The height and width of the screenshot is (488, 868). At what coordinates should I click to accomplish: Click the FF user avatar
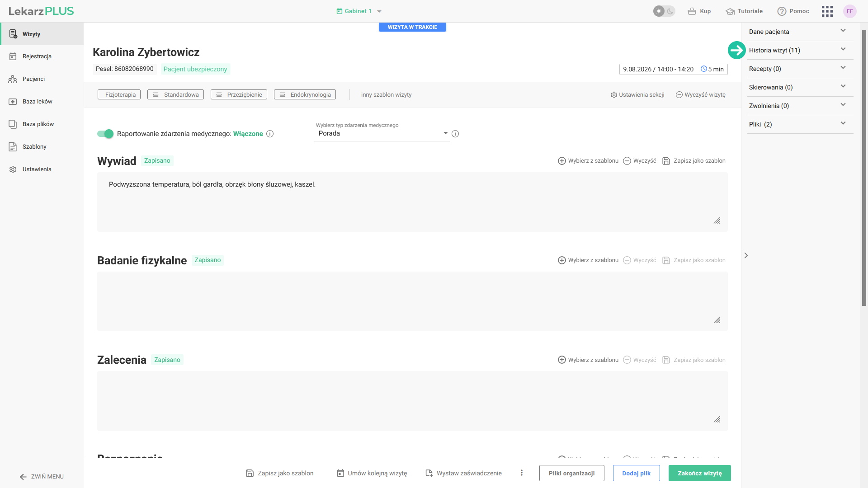pyautogui.click(x=849, y=11)
